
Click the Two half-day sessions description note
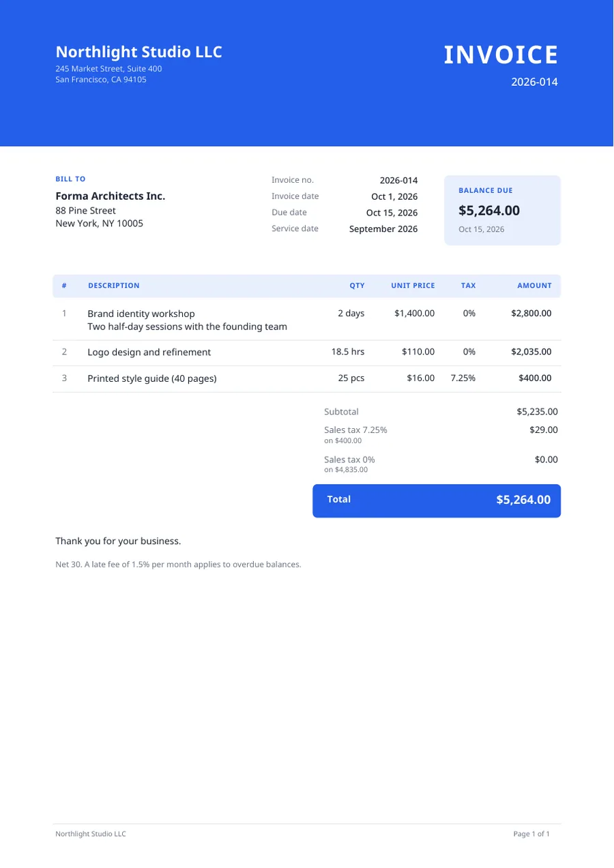[x=187, y=327]
